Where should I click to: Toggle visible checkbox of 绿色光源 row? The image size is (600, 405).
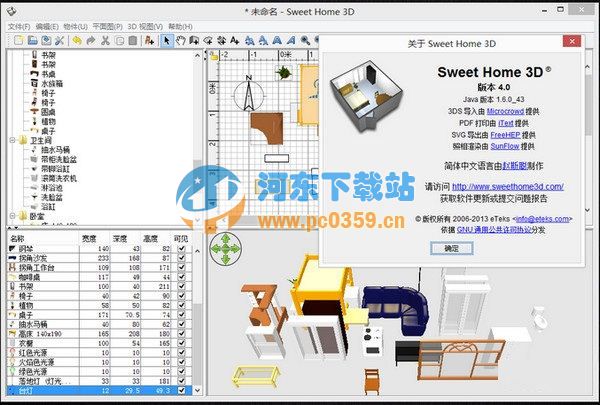point(182,371)
